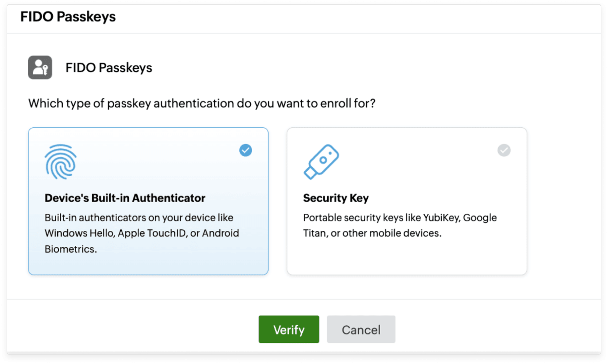
Task: Choose the "Device's Built-in Authenticator" title
Action: [125, 198]
